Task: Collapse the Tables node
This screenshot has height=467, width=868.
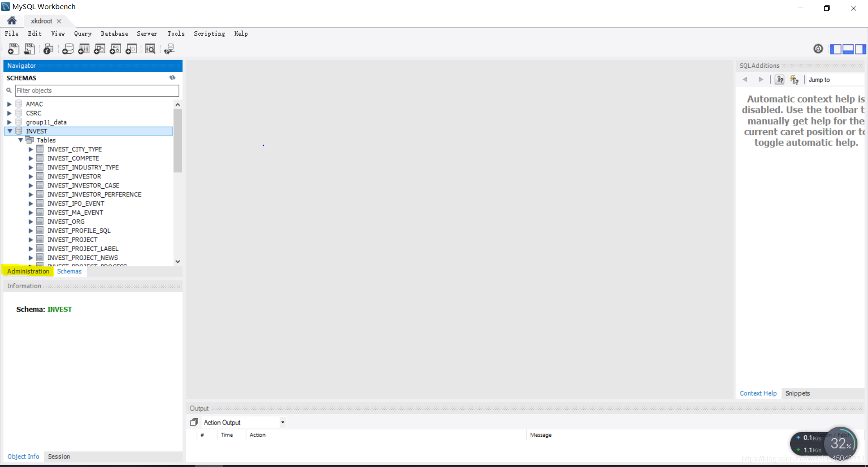Action: 20,140
